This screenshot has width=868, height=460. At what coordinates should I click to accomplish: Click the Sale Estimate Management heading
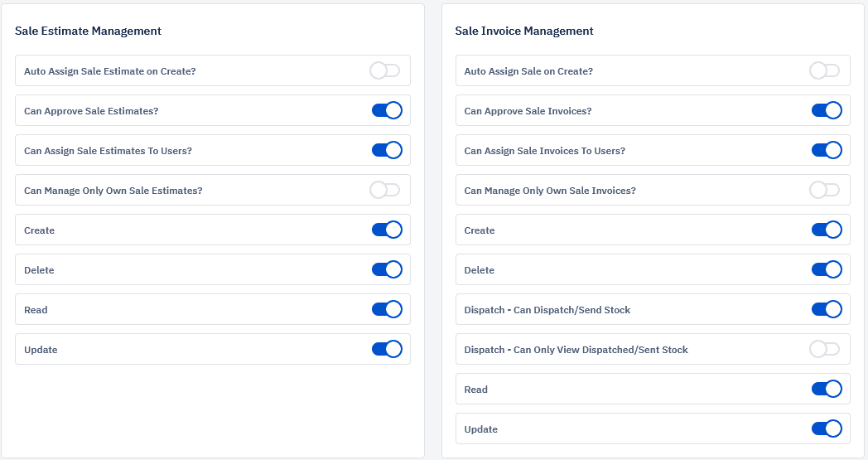88,31
